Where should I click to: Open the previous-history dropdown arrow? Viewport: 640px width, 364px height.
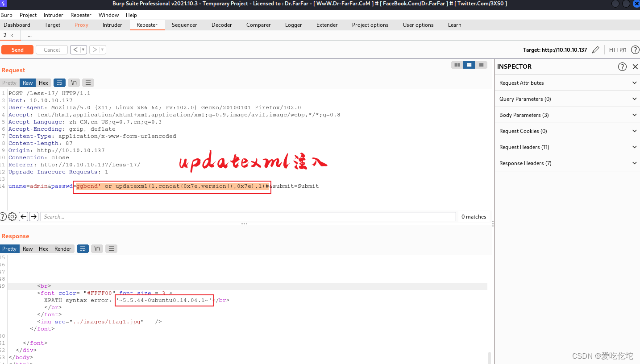pos(84,50)
